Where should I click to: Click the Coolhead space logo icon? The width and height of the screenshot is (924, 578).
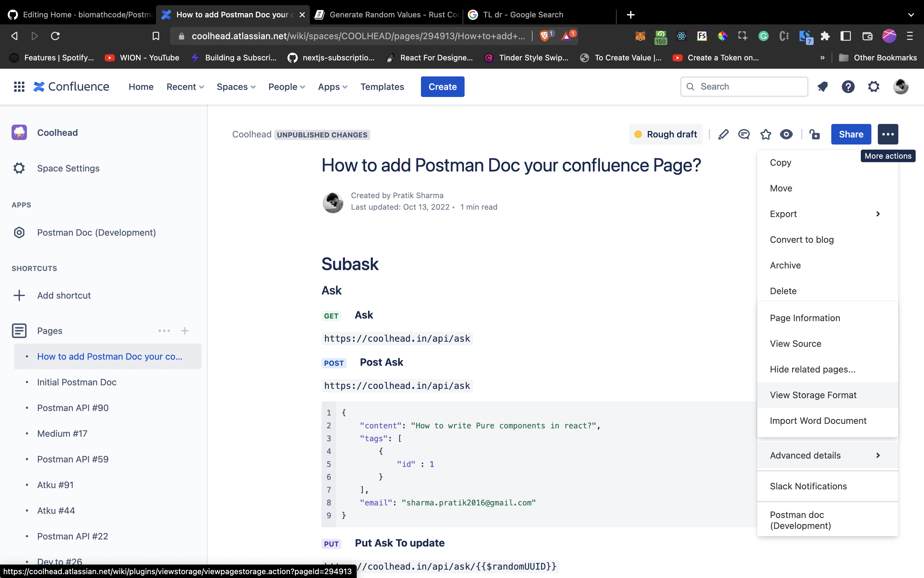19,133
